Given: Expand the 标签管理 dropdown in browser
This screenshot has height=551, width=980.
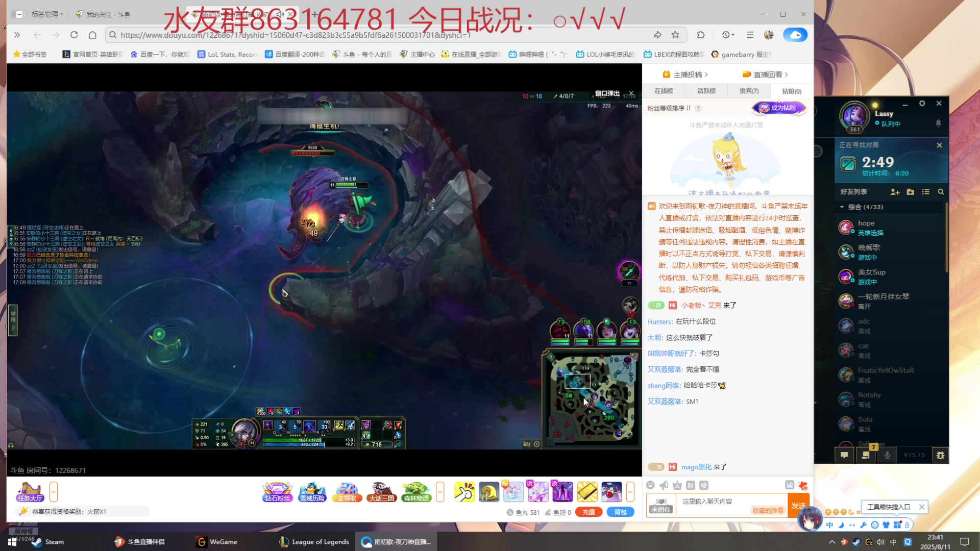Looking at the screenshot, I should point(47,14).
